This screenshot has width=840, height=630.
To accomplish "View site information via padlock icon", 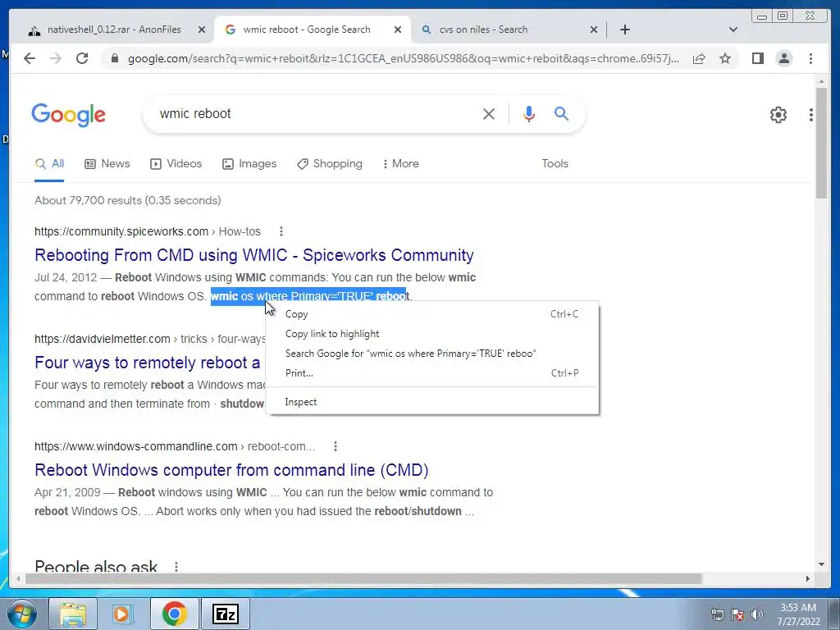I will tap(114, 58).
